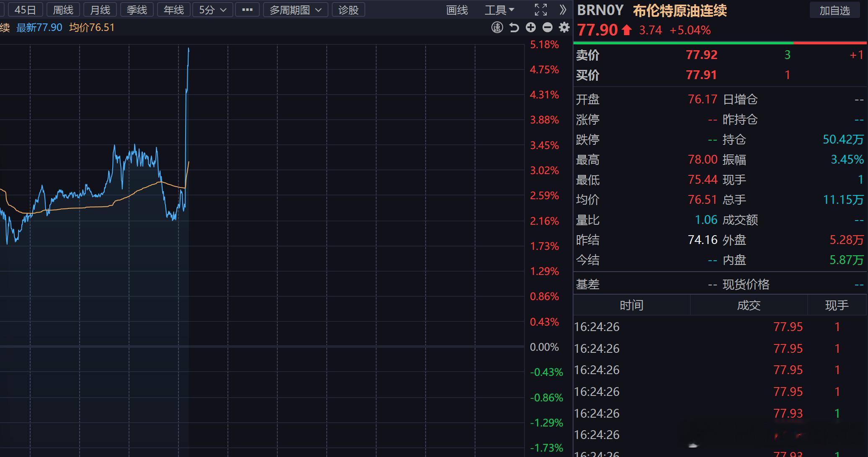Click the 4.31% axis label
The height and width of the screenshot is (457, 868).
pyautogui.click(x=544, y=95)
